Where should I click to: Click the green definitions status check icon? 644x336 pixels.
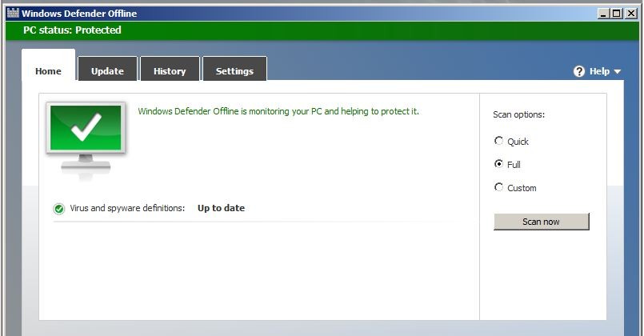coord(59,209)
